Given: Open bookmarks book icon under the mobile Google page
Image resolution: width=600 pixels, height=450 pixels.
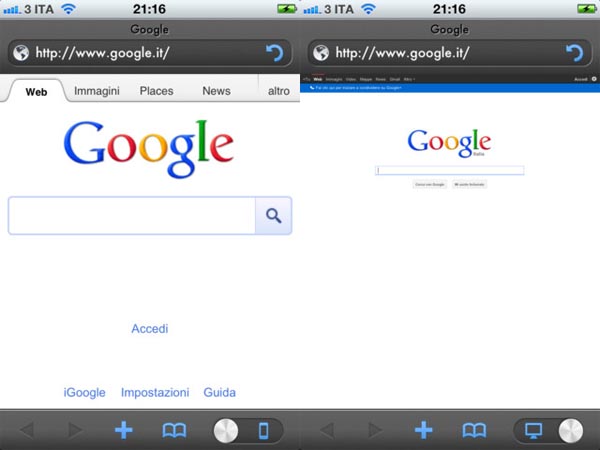Looking at the screenshot, I should tap(174, 430).
